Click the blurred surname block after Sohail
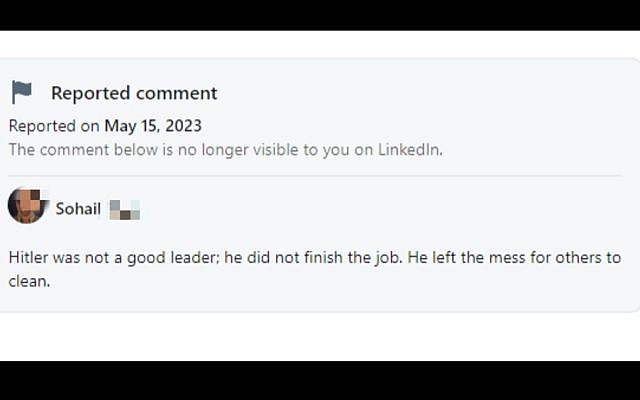This screenshot has width=640, height=400. coord(124,210)
